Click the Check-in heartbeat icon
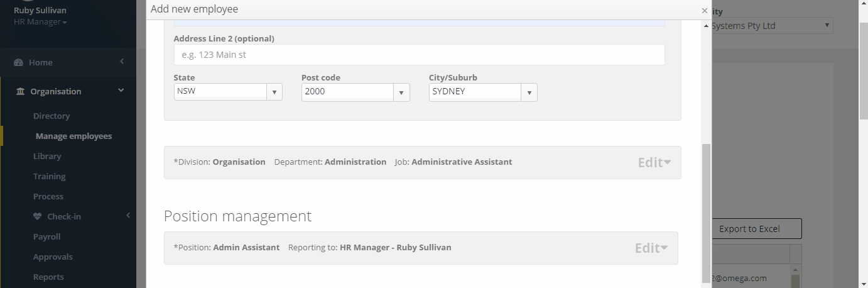 [x=36, y=216]
